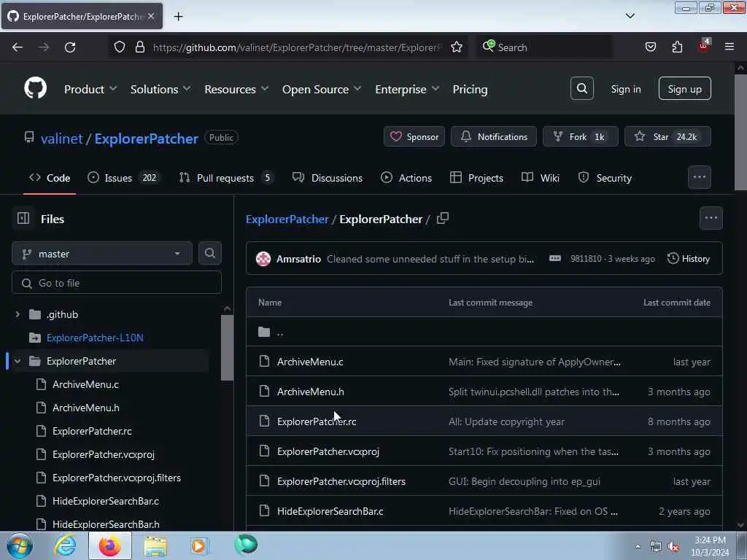Open the master branch selector dropdown
Image resolution: width=747 pixels, height=560 pixels.
[102, 254]
